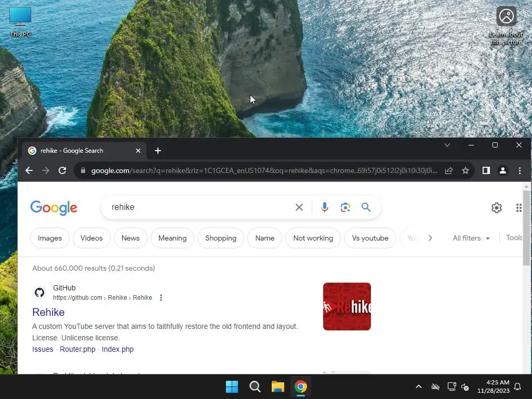
Task: Open the Router.php sitelink
Action: pos(77,349)
